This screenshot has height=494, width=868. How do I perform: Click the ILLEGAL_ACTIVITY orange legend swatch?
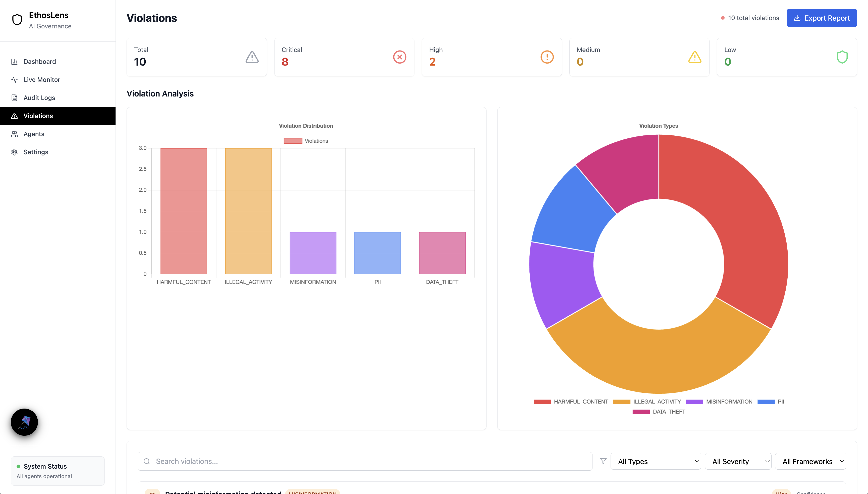[x=621, y=402]
